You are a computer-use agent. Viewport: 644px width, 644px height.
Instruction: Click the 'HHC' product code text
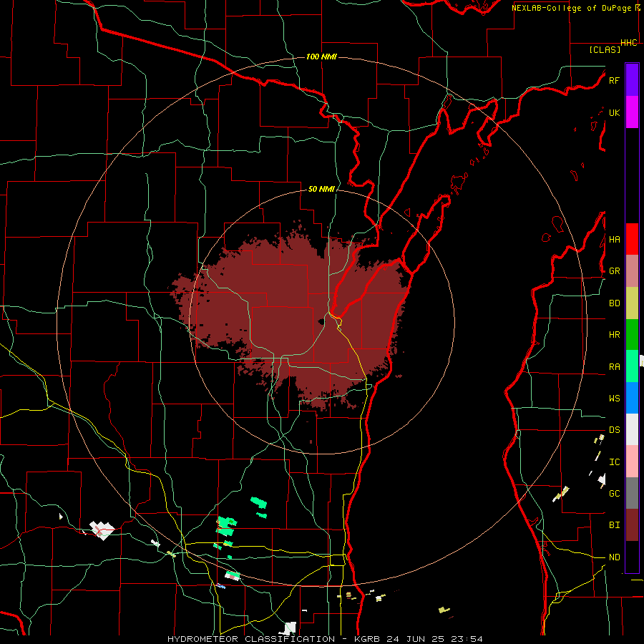[x=629, y=43]
